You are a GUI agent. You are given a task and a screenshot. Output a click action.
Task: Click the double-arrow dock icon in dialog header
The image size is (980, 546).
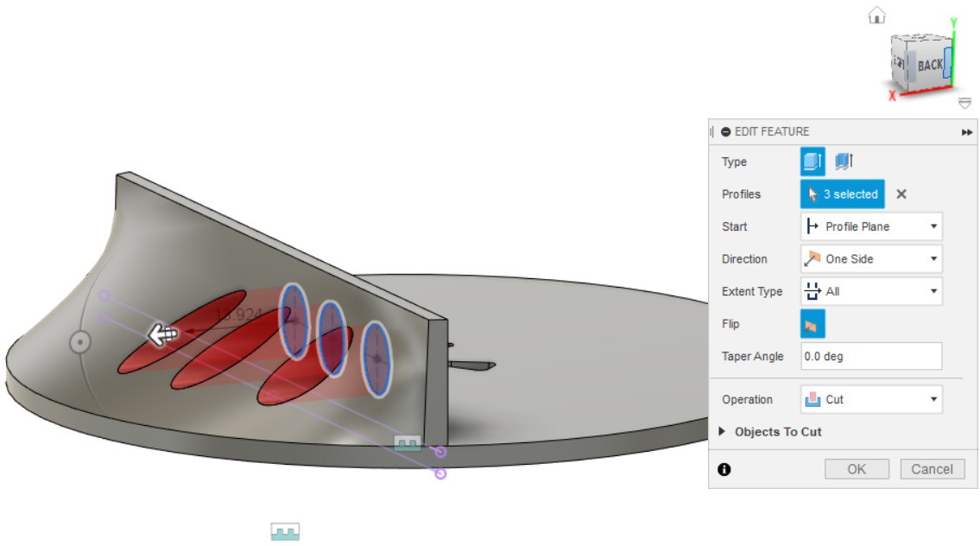tap(966, 132)
